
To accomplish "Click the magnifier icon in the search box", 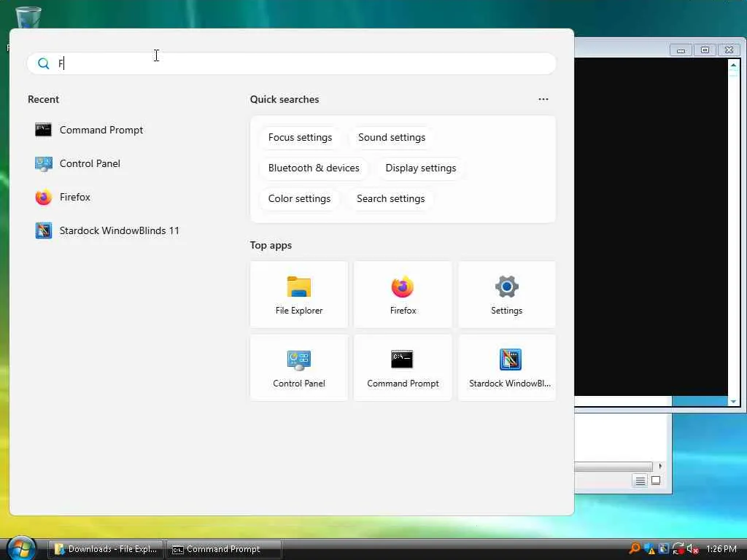I will [x=43, y=63].
